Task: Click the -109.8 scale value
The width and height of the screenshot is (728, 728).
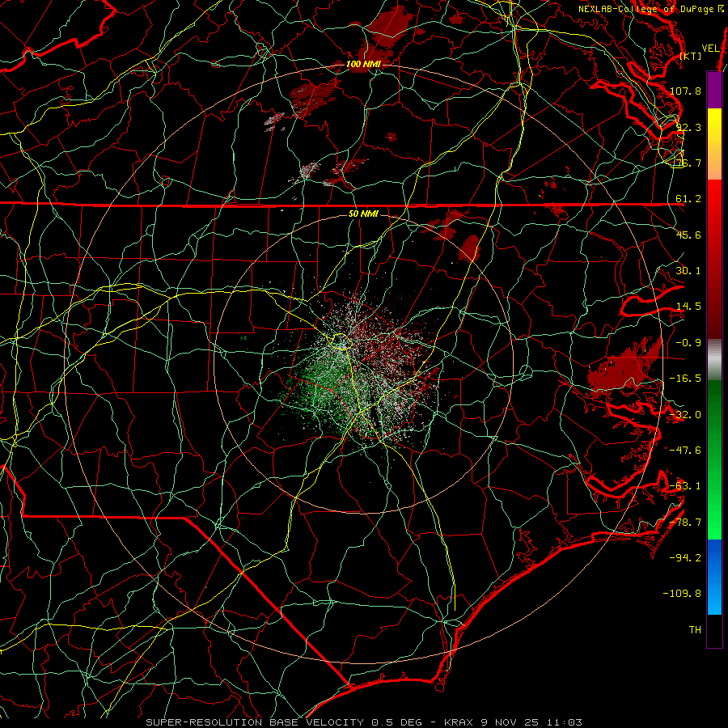Action: pos(682,594)
